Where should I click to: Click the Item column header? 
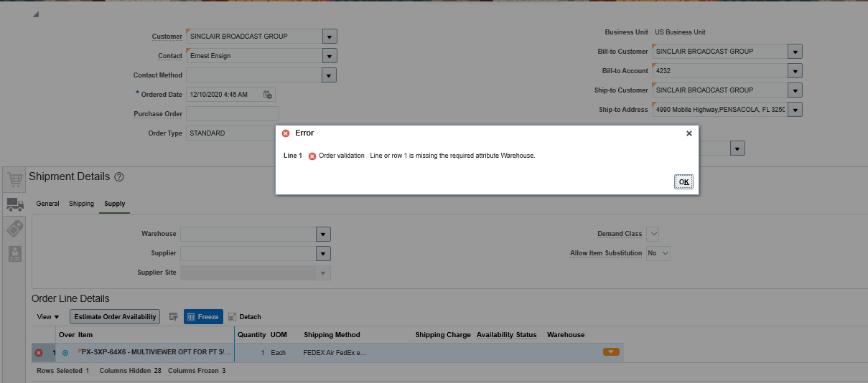click(x=85, y=335)
